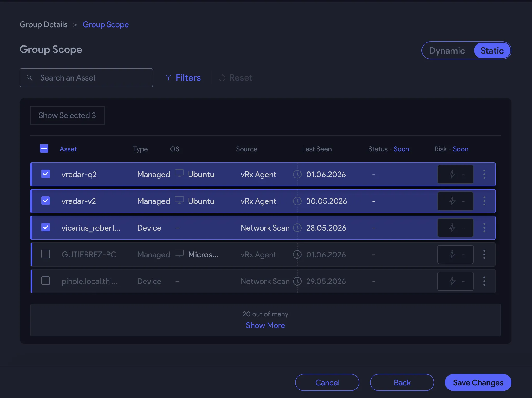Screen dimensions: 532x398
Task: Click the Risk - Soon column header
Action: (x=451, y=149)
